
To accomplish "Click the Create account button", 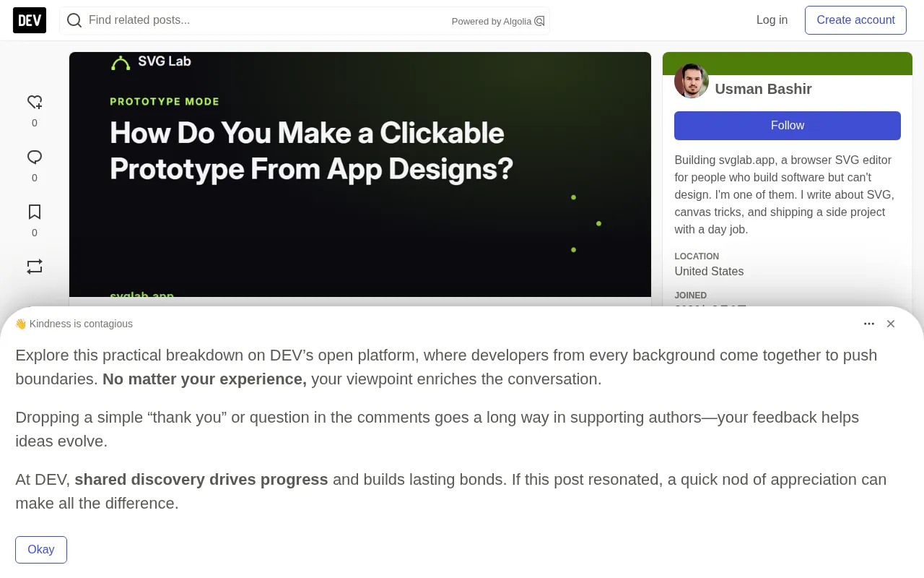I will tap(855, 20).
